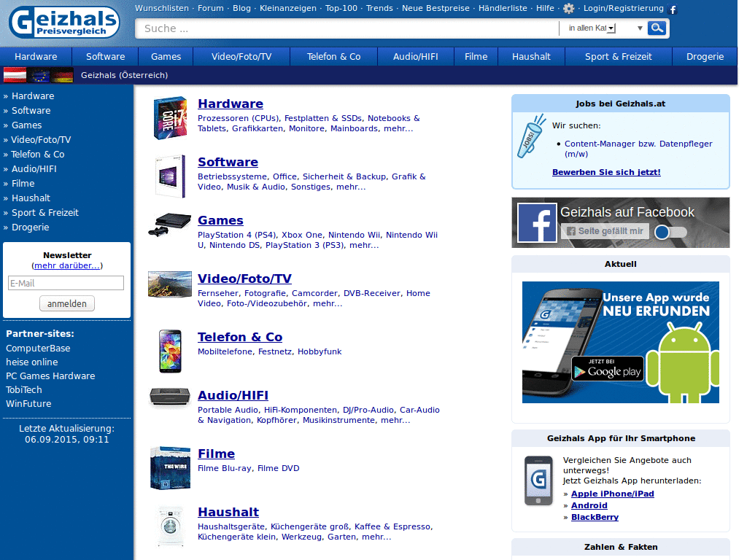The height and width of the screenshot is (560, 747).
Task: Click the Geizhals app phone icon
Action: (x=538, y=481)
